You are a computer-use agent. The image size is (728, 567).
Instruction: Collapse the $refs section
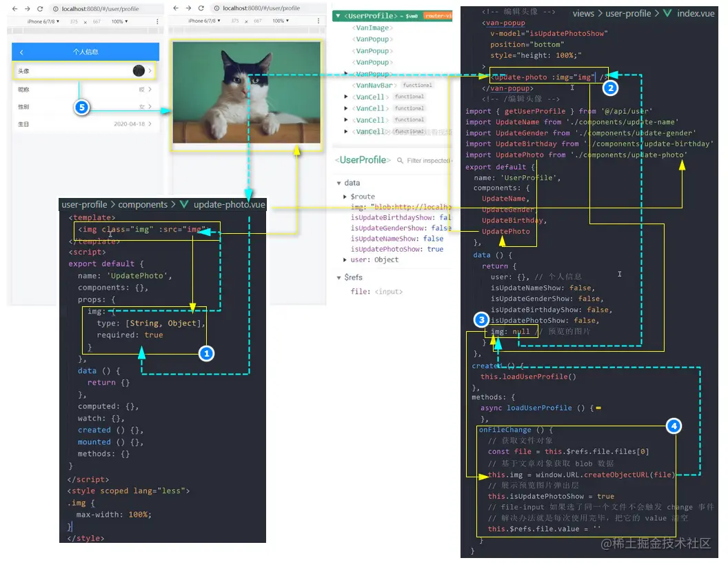pos(339,278)
